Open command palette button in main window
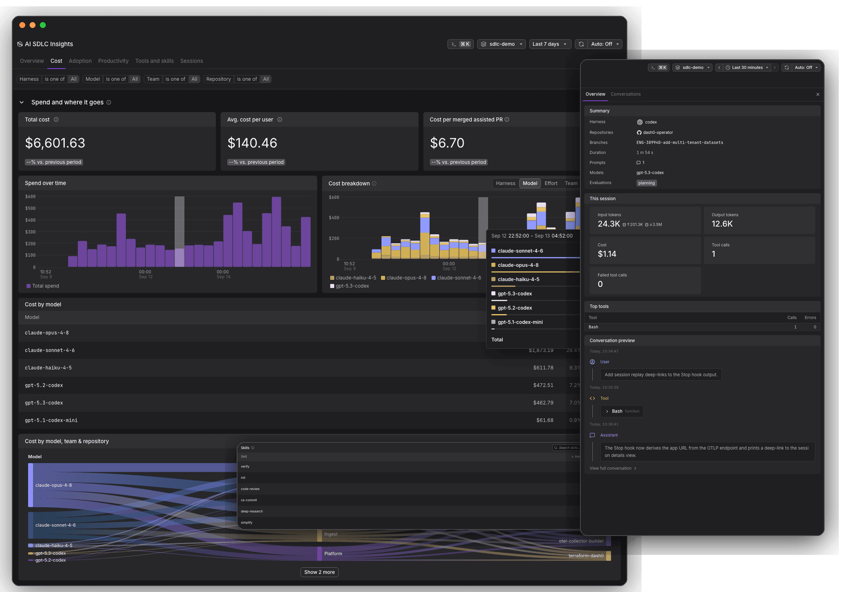 [460, 44]
